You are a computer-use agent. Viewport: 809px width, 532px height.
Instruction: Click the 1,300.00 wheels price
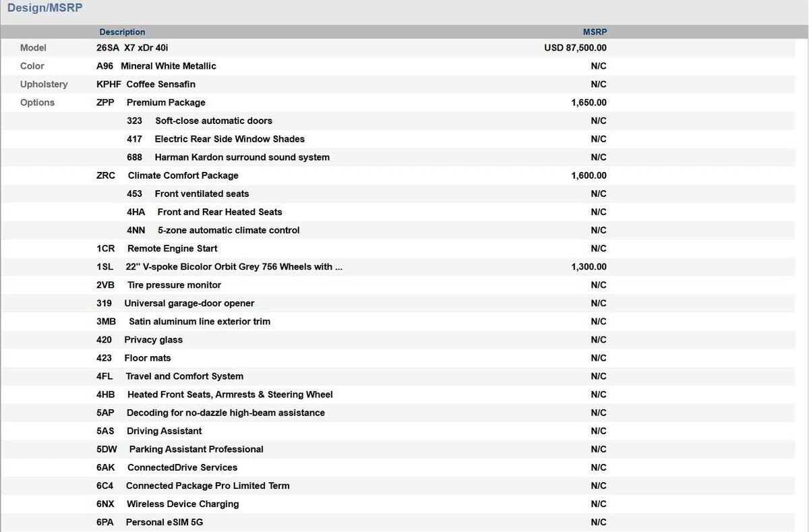pos(589,266)
